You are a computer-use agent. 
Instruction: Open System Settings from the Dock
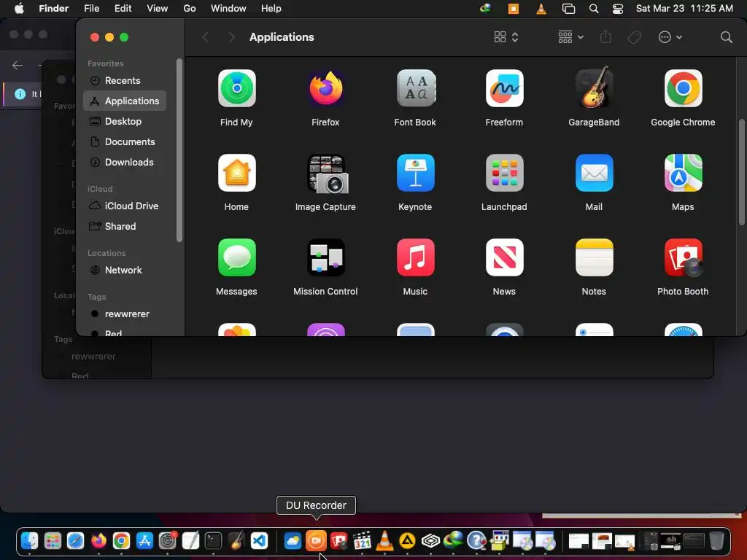(x=168, y=540)
